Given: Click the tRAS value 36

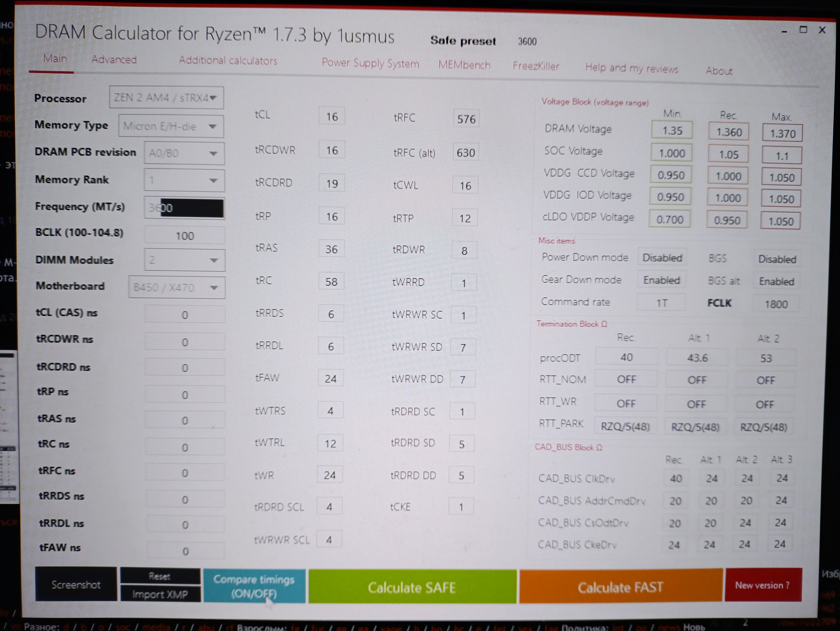Looking at the screenshot, I should click(x=331, y=249).
